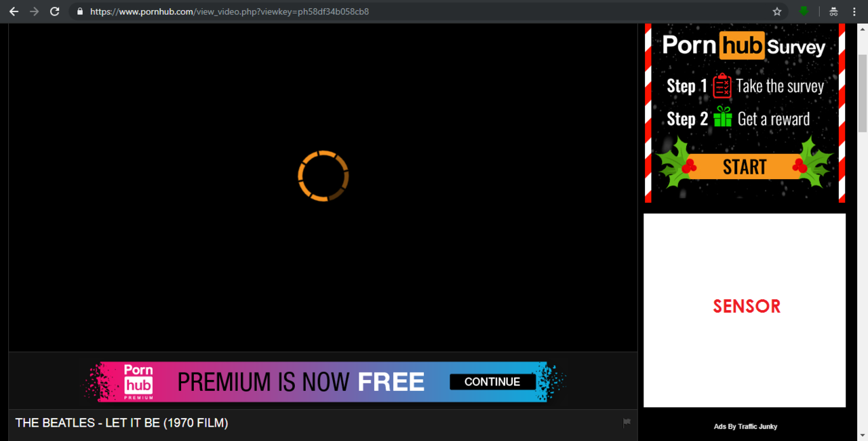The height and width of the screenshot is (441, 868).
Task: Click START on the survey ad
Action: [x=745, y=167]
